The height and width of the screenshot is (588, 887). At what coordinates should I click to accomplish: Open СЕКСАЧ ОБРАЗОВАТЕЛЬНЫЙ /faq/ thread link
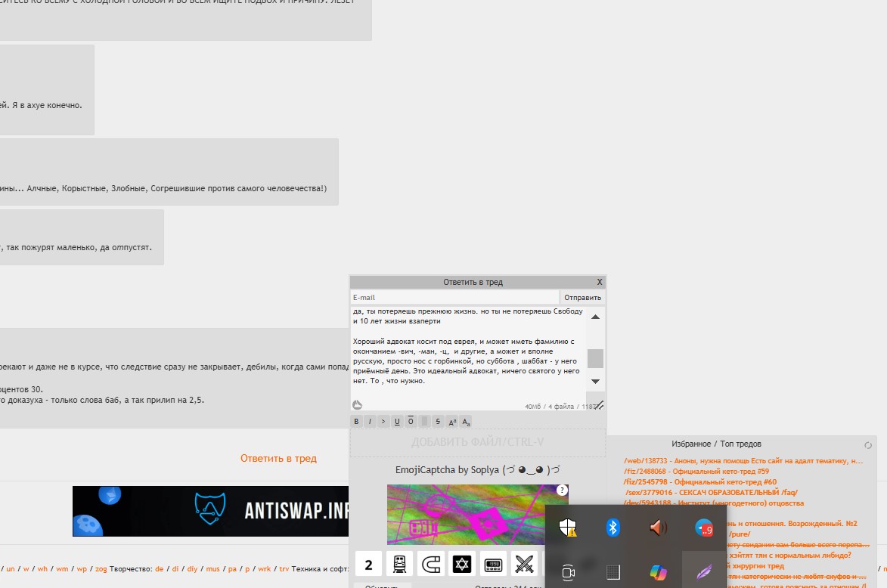711,493
